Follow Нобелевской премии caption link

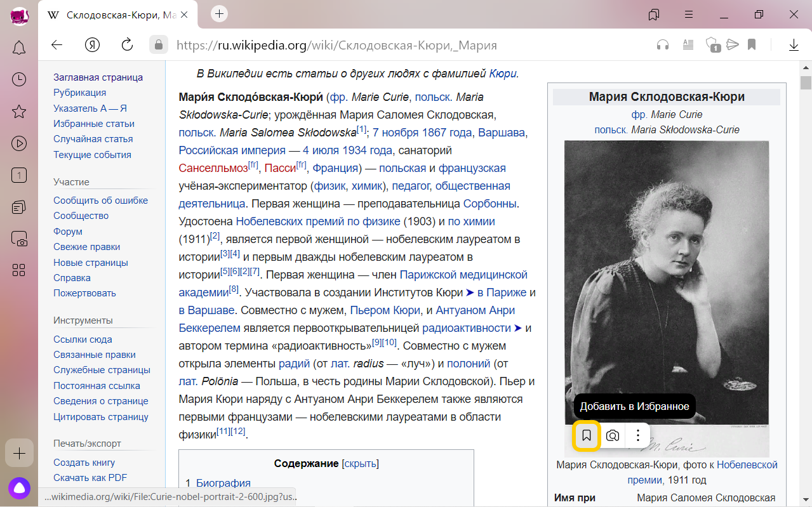point(702,472)
